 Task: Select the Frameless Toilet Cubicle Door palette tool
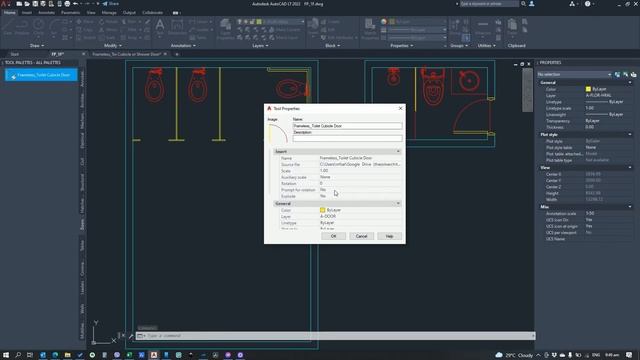41,75
